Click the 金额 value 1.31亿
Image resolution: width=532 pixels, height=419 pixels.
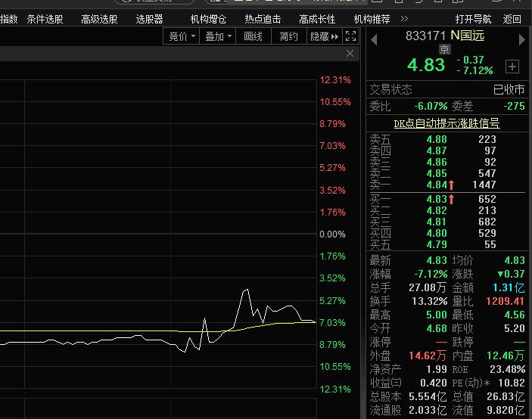click(x=509, y=287)
